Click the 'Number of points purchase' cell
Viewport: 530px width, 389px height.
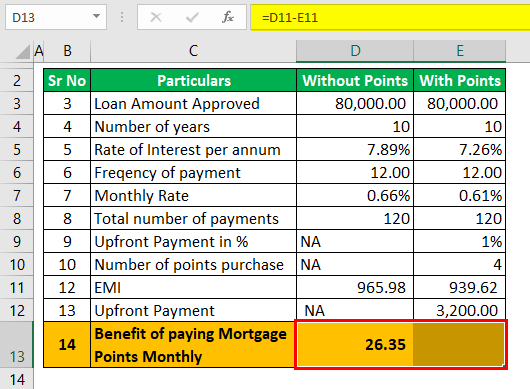(x=194, y=264)
